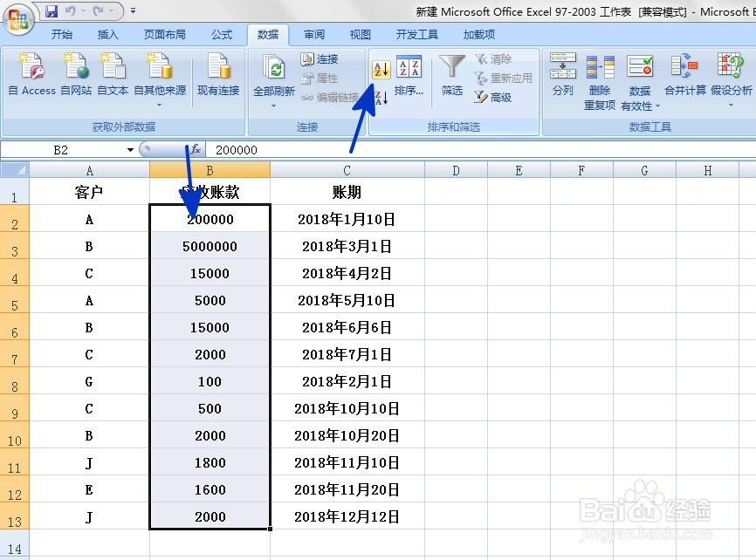Click the Name Box showing B2
This screenshot has width=756, height=560.
pos(61,150)
